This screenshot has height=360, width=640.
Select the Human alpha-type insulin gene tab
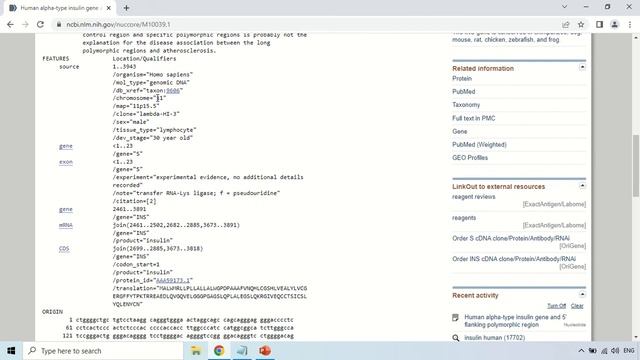(59, 8)
